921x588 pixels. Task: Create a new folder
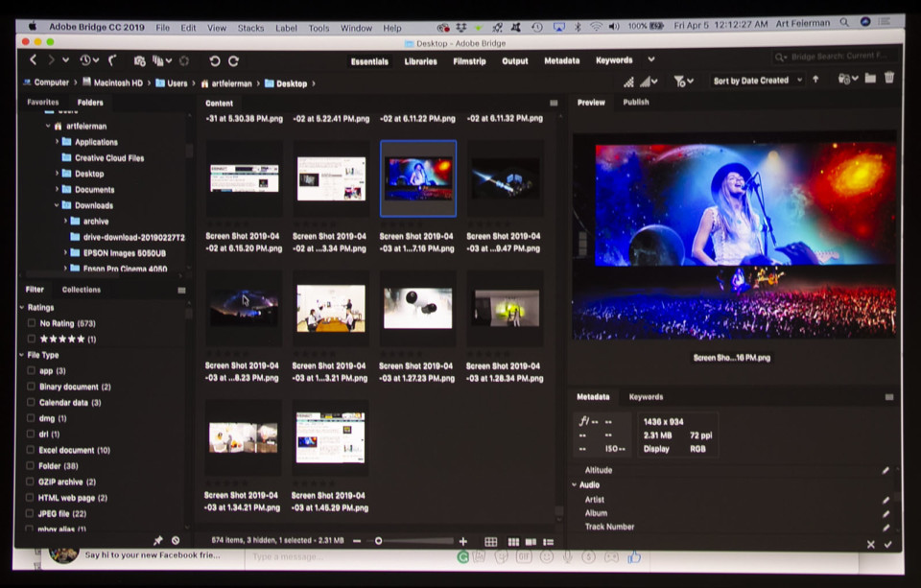click(870, 78)
